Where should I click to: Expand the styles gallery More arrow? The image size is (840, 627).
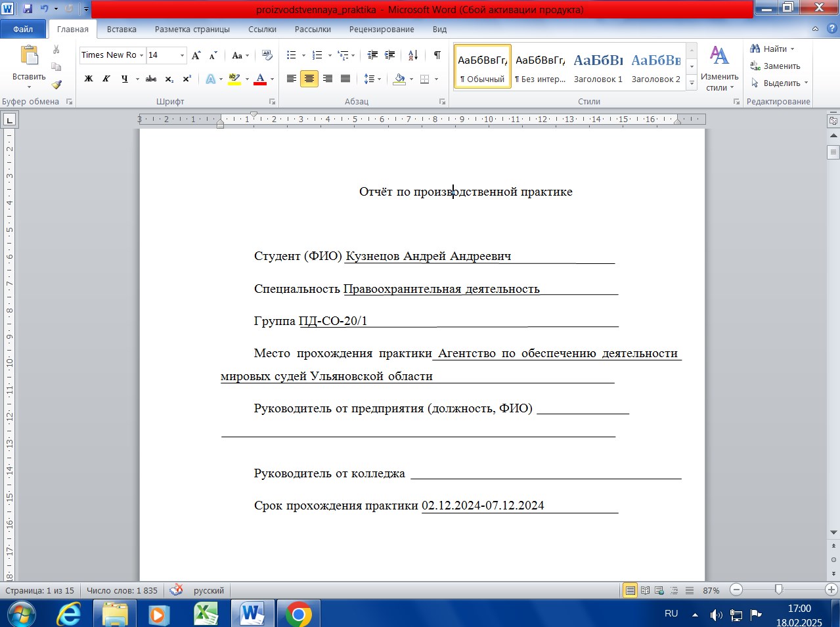point(692,83)
